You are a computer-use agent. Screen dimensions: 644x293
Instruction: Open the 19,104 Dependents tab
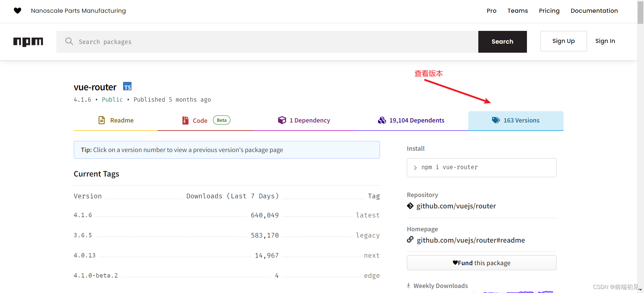(x=411, y=120)
